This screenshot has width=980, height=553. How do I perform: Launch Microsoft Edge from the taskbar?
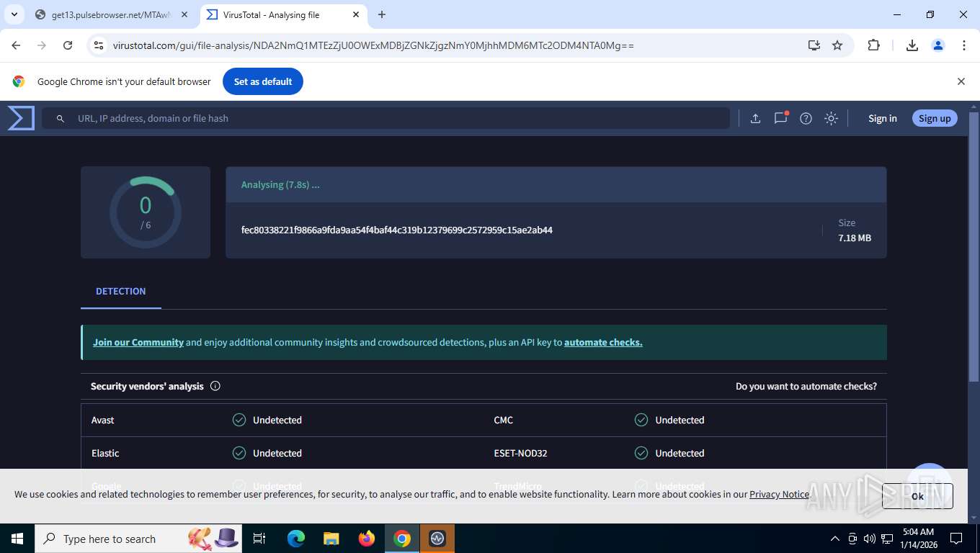point(296,539)
